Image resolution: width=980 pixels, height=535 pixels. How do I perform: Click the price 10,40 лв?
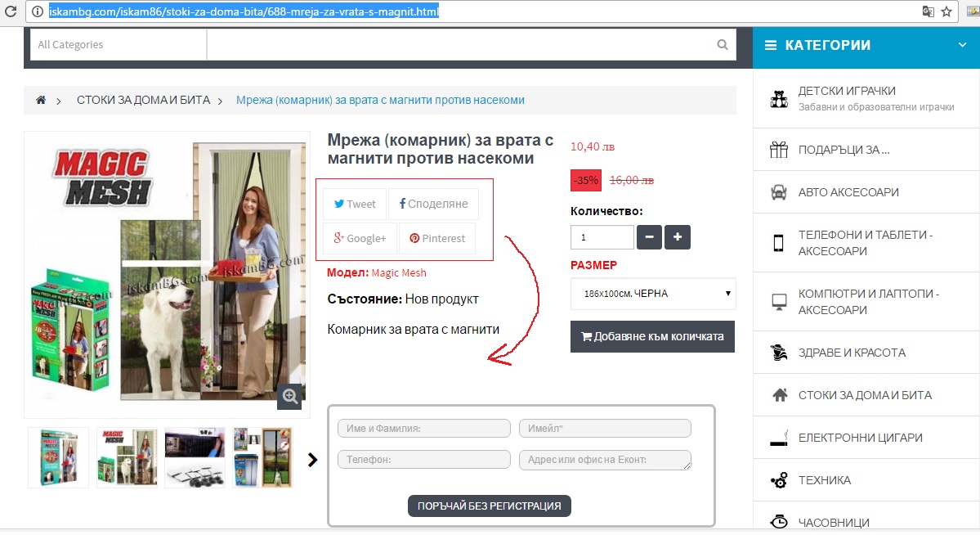593,146
